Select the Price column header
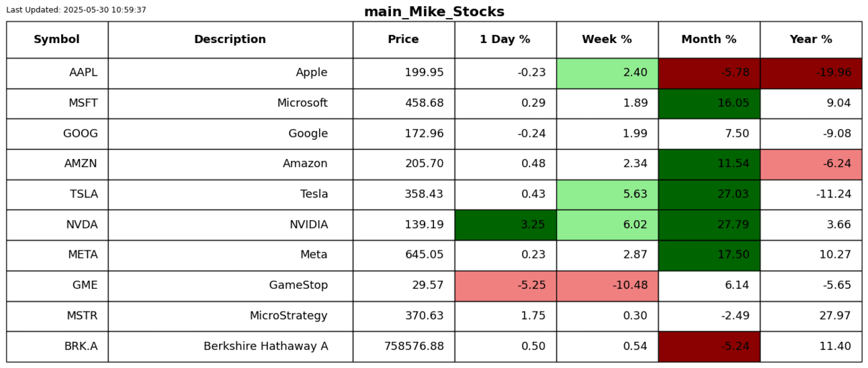This screenshot has width=868, height=368. click(x=403, y=40)
